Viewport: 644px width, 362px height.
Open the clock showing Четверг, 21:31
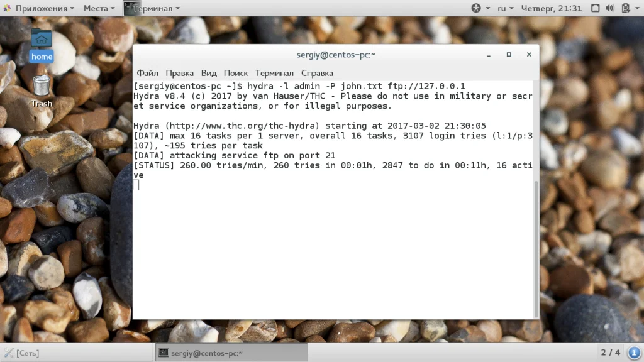pyautogui.click(x=552, y=8)
